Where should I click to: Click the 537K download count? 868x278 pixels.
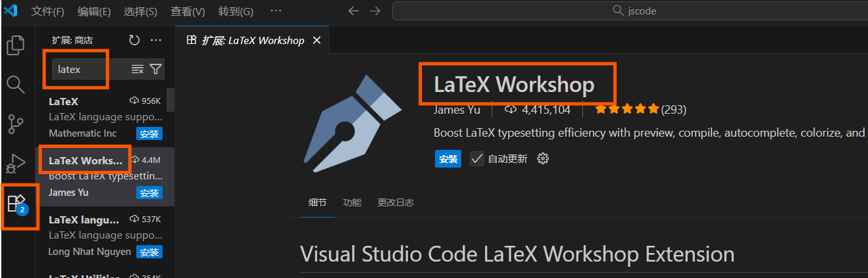(x=145, y=220)
